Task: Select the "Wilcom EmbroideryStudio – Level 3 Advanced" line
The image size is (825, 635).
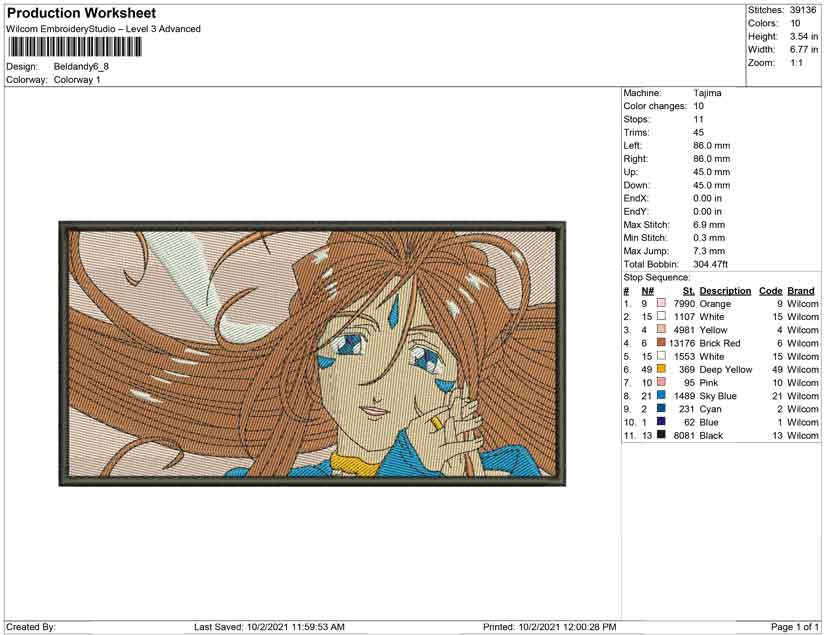Action: click(104, 29)
